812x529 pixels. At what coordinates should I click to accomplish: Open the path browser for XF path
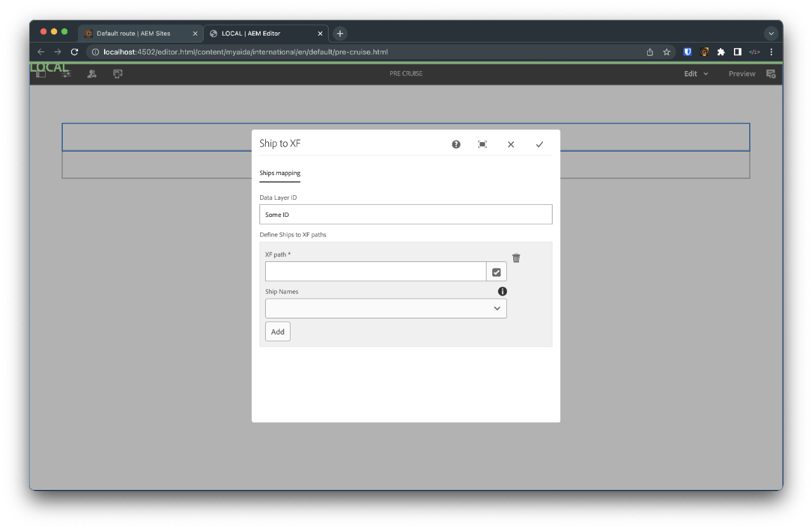[x=496, y=271]
